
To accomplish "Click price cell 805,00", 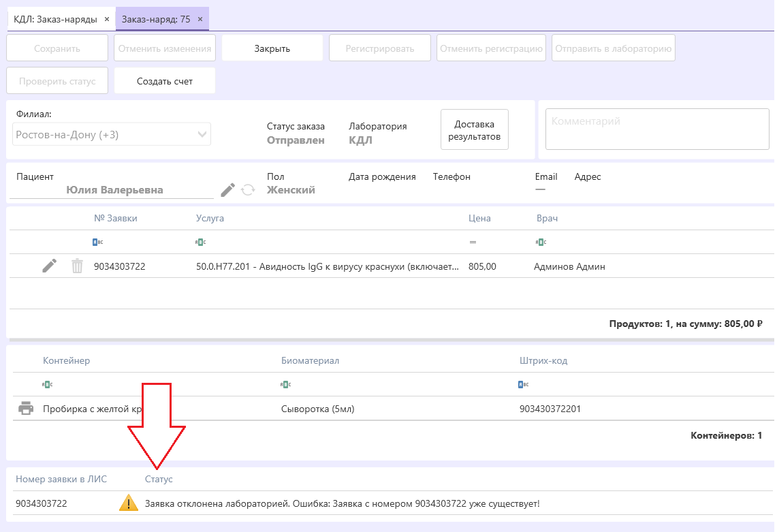I will coord(482,266).
